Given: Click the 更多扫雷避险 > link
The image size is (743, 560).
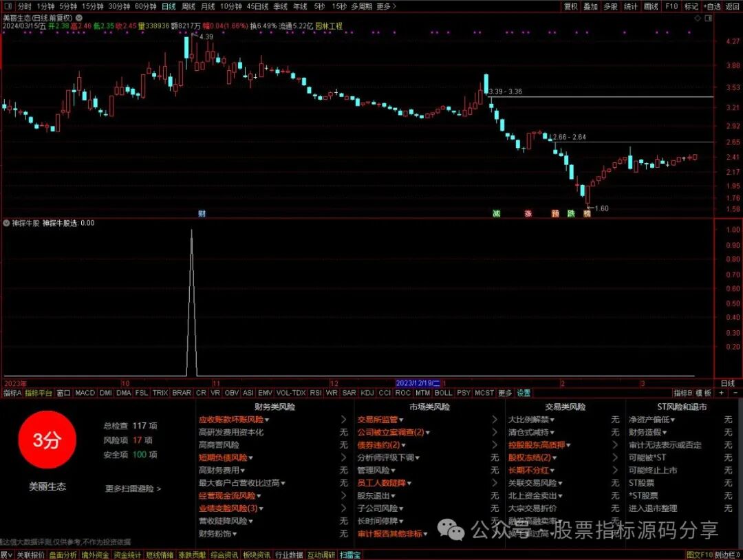Looking at the screenshot, I should click(133, 488).
